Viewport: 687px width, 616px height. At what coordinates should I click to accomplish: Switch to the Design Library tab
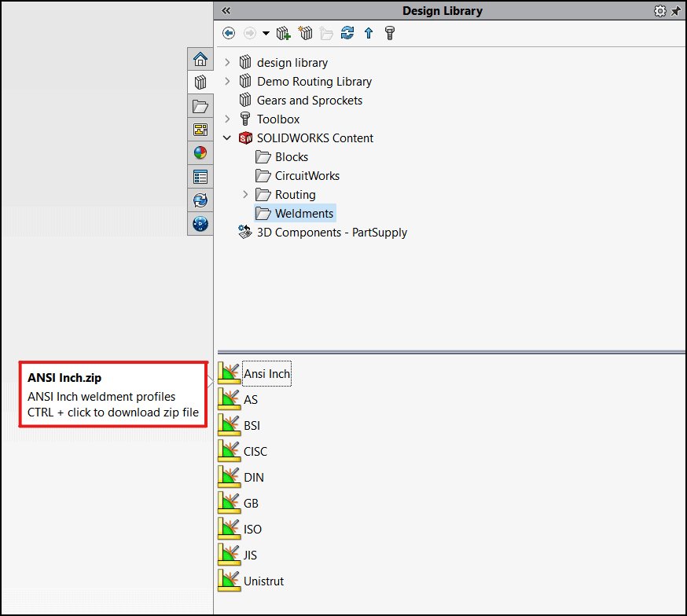(x=200, y=82)
